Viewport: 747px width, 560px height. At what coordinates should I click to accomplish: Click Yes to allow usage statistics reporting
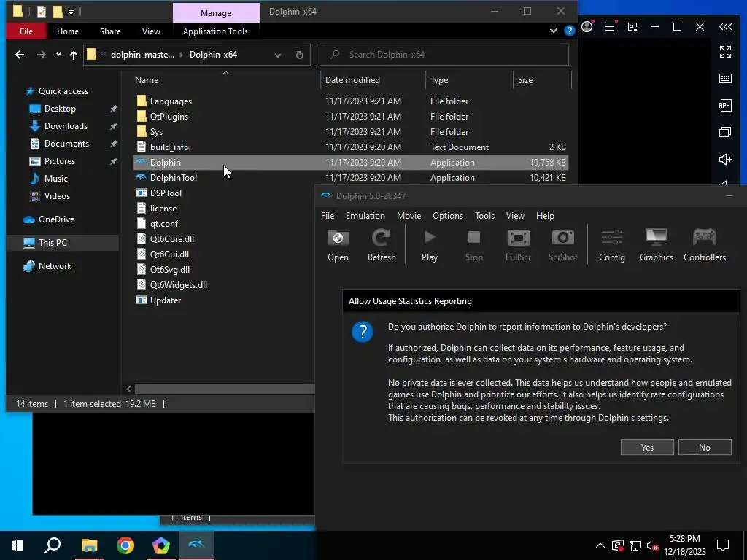coord(647,447)
